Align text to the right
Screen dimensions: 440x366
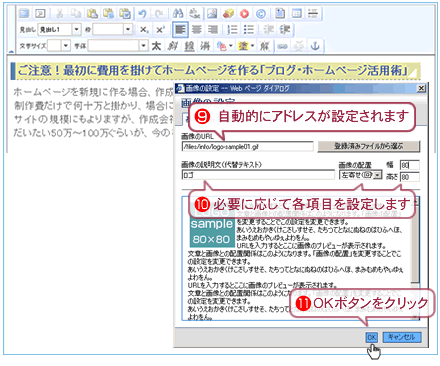point(213,30)
